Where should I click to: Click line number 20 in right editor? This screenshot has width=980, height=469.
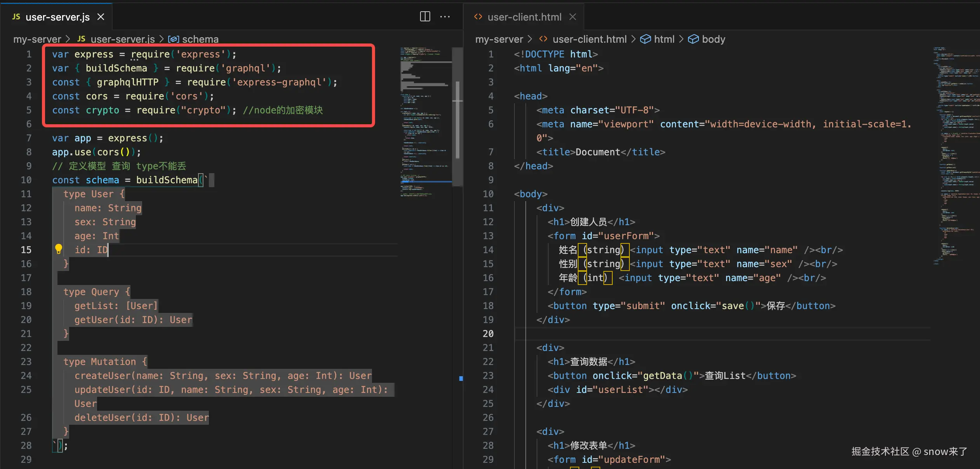tap(488, 334)
